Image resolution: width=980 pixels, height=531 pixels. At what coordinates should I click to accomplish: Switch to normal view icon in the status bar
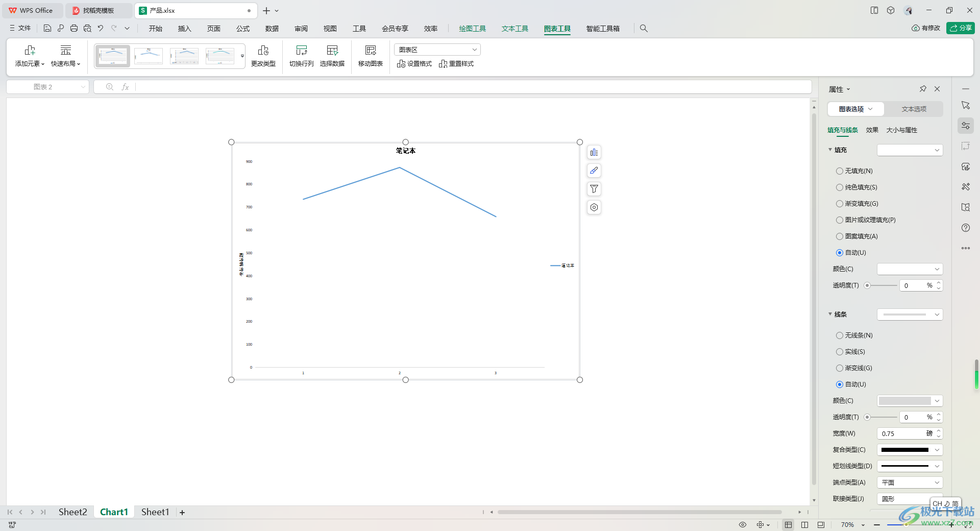pyautogui.click(x=788, y=525)
